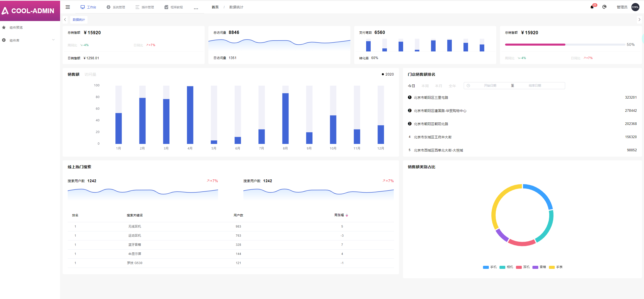Select the 本周 ranking filter

[425, 86]
